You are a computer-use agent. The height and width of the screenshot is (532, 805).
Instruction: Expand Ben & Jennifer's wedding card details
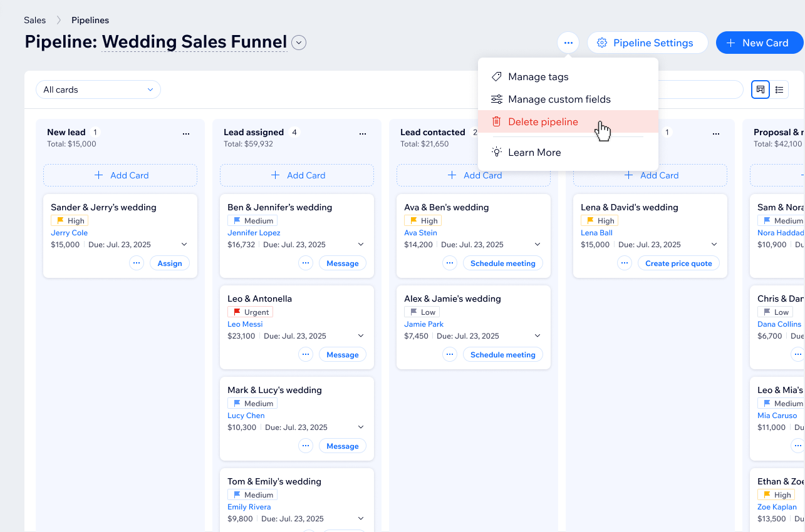click(x=361, y=245)
